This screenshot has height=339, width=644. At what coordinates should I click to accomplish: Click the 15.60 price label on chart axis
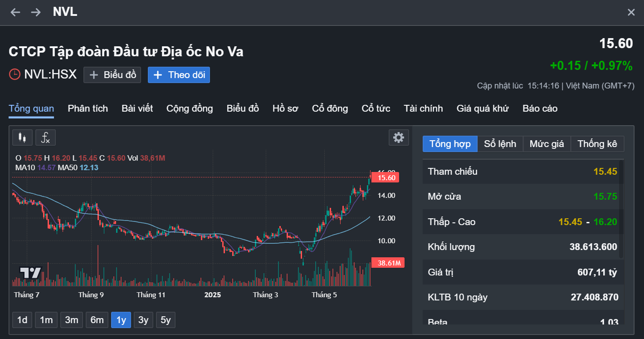[385, 177]
